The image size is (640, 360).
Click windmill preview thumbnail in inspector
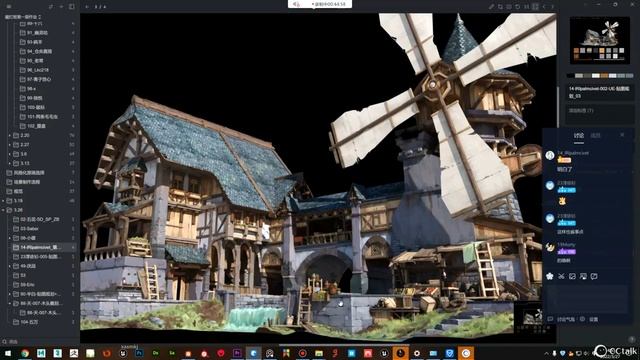pyautogui.click(x=600, y=40)
